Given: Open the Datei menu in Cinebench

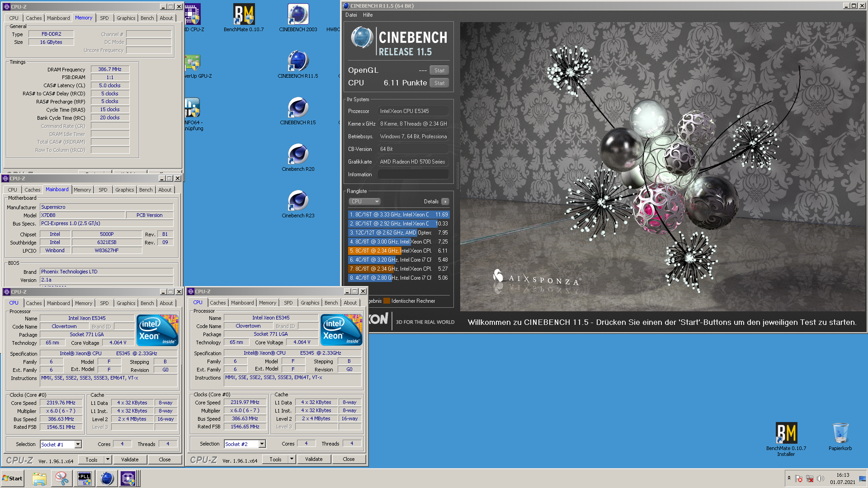Looking at the screenshot, I should coord(351,15).
